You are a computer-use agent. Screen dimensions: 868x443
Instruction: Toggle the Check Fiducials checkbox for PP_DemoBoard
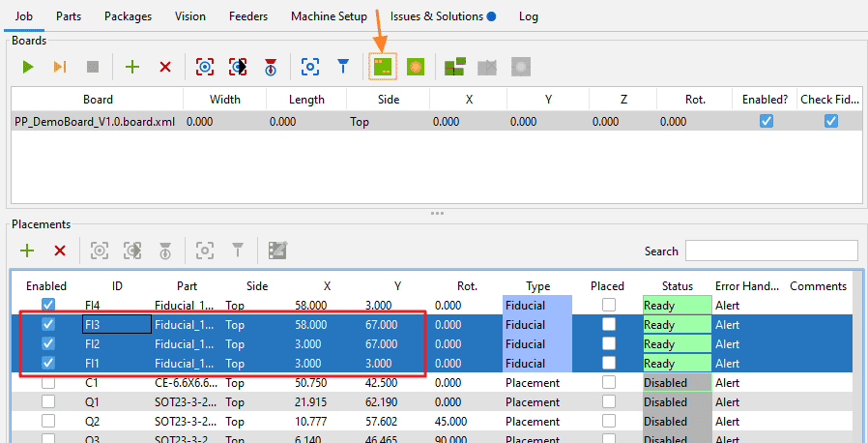click(x=830, y=122)
